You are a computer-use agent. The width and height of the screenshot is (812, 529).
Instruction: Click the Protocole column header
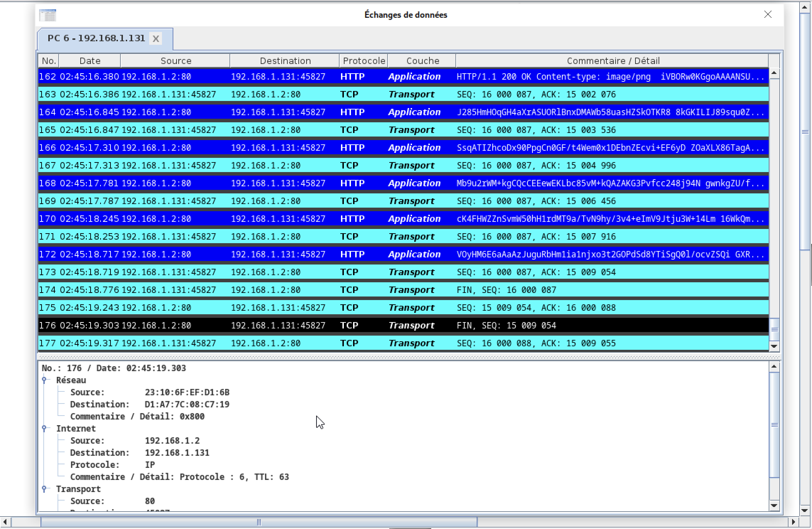364,61
